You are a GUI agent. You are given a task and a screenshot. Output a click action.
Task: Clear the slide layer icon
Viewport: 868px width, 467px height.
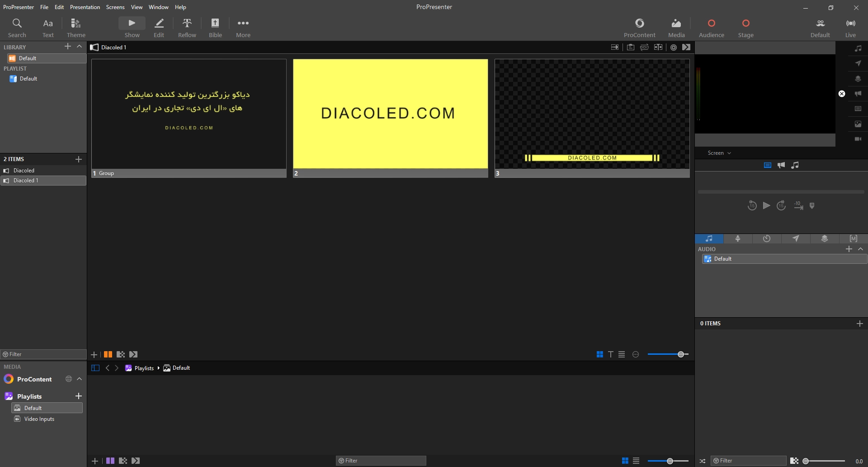click(x=858, y=109)
